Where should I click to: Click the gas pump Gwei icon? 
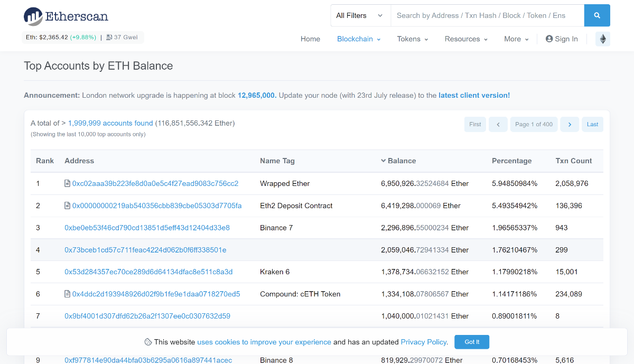point(109,38)
